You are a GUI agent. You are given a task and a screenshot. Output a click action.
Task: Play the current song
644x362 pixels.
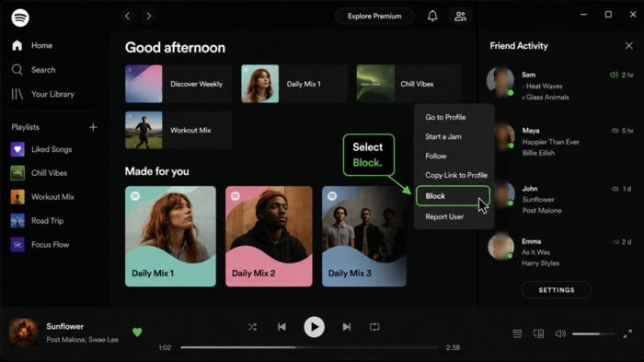click(x=315, y=327)
